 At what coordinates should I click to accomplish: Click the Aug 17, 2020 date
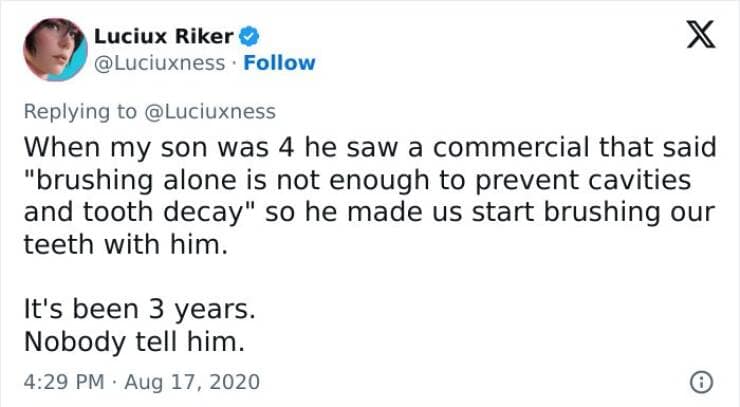(x=195, y=381)
